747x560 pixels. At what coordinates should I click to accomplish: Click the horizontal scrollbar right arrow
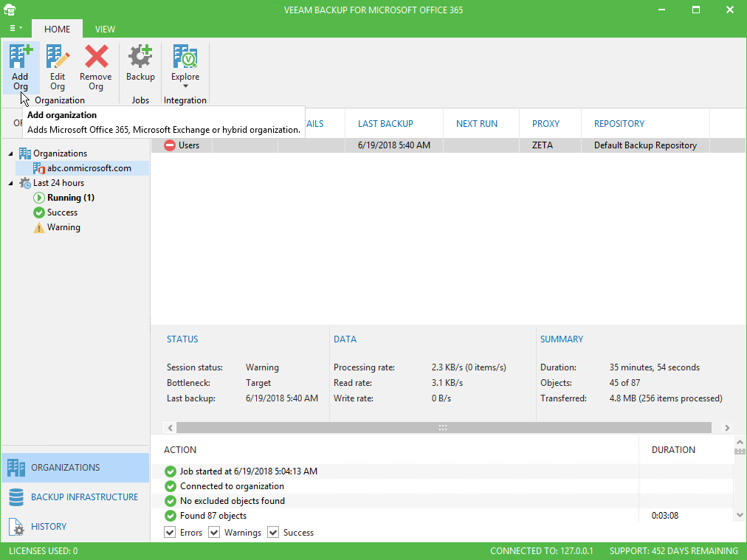click(727, 428)
